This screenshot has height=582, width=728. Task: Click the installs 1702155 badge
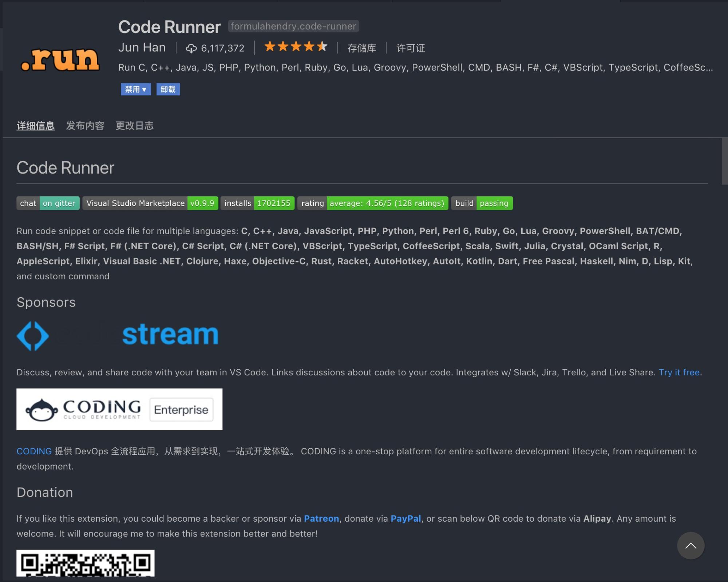257,203
